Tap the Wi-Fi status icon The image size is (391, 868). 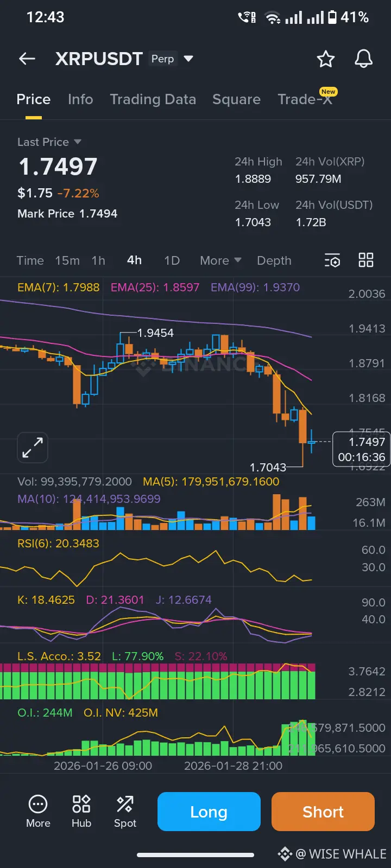[273, 18]
